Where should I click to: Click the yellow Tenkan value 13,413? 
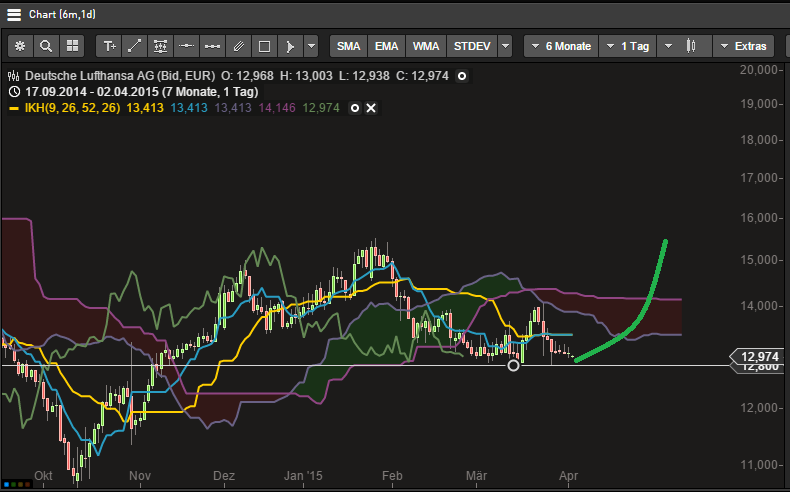click(145, 108)
